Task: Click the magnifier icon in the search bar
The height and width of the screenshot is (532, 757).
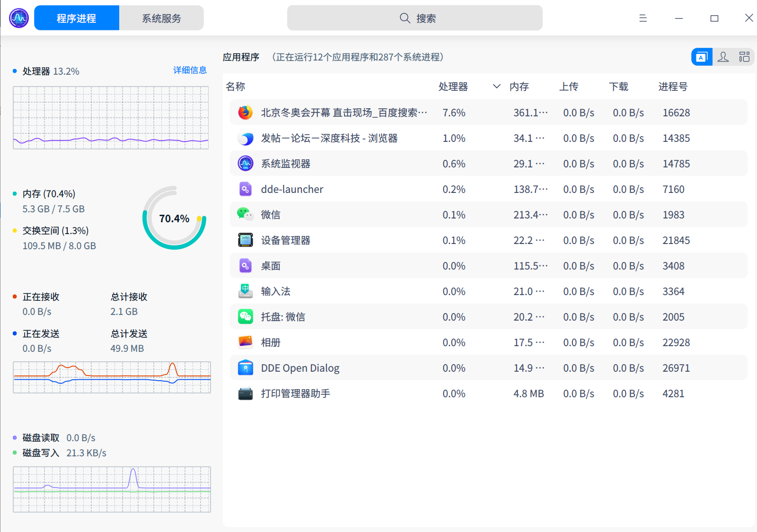Action: click(x=405, y=17)
